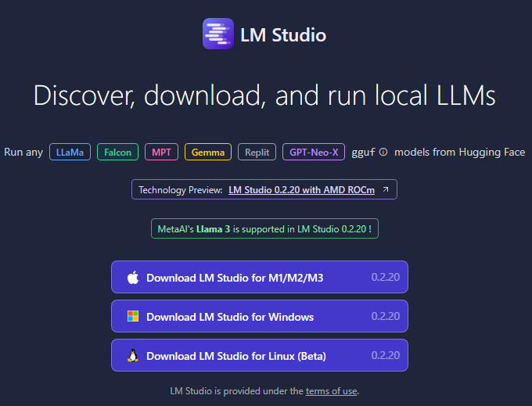Click the 0.2.20 version on the Windows button
Image resolution: width=532 pixels, height=406 pixels.
386,316
